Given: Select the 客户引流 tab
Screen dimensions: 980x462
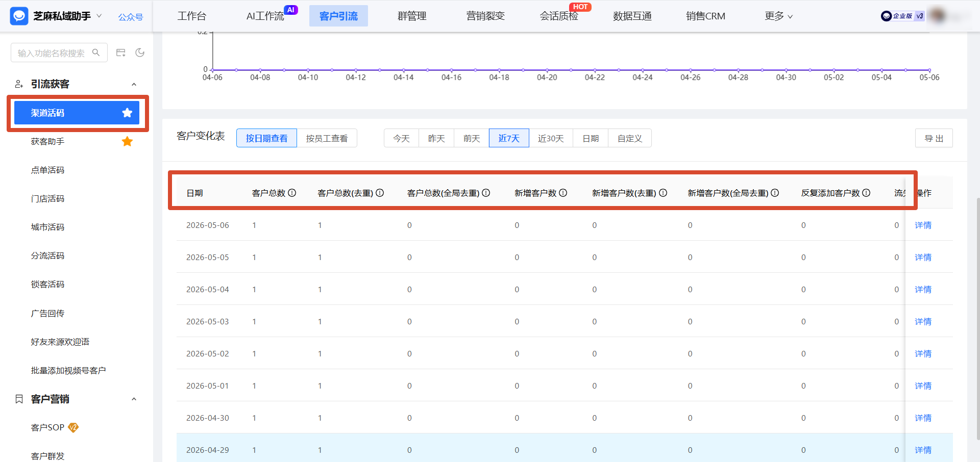Looking at the screenshot, I should pyautogui.click(x=338, y=16).
